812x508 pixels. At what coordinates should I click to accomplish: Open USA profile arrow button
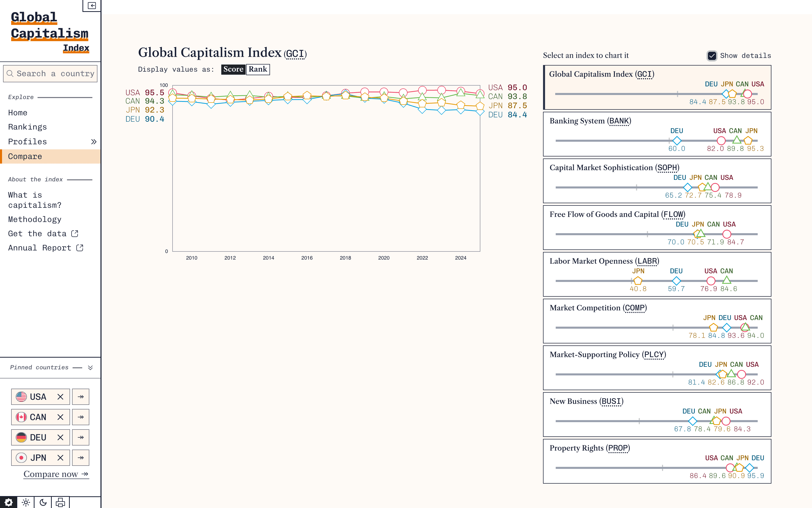coord(80,397)
